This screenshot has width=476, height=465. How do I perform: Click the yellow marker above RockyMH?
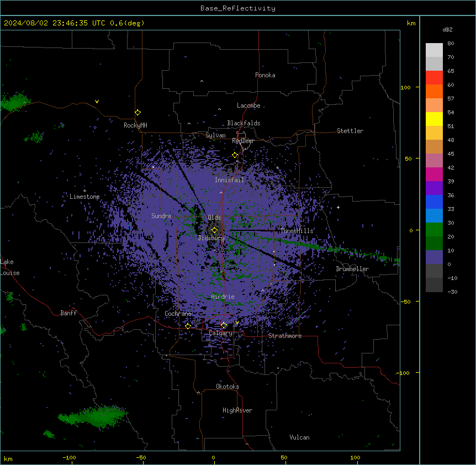pos(138,113)
